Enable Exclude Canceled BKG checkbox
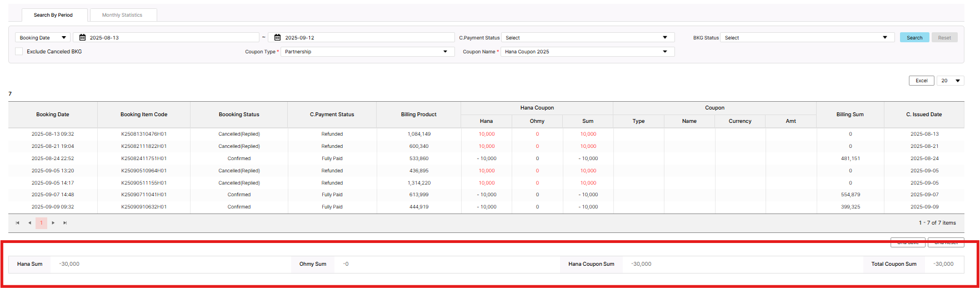The image size is (980, 288). coord(19,52)
